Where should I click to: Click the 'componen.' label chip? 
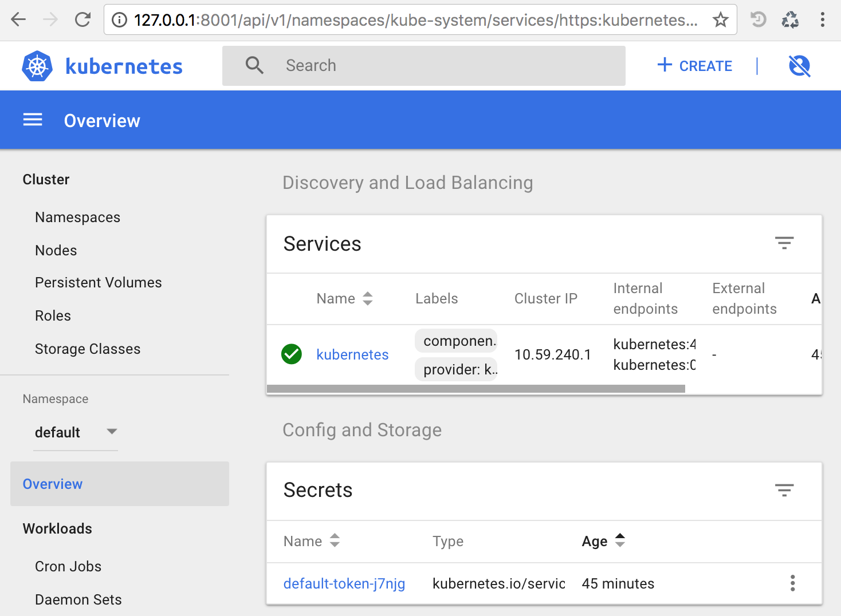pos(456,341)
